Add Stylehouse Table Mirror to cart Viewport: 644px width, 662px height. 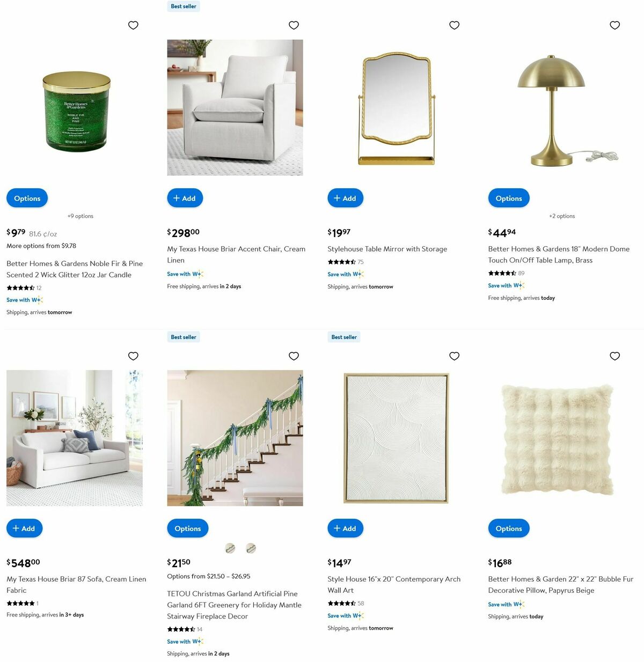point(345,198)
